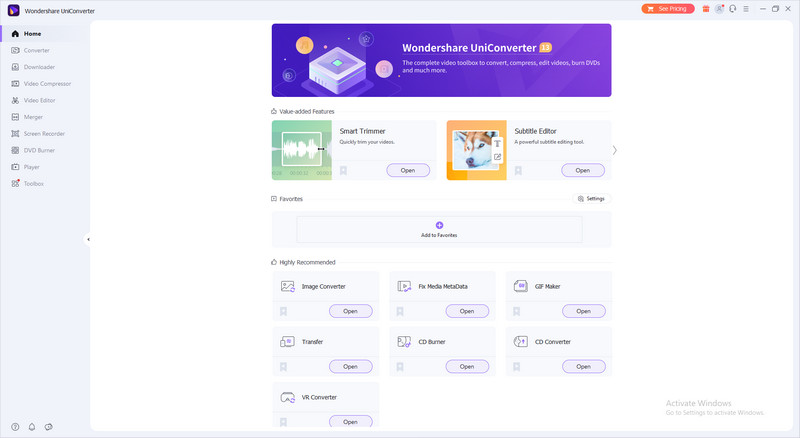Bookmark Smart Trimmer as a favorite
This screenshot has height=438, width=800.
click(343, 170)
